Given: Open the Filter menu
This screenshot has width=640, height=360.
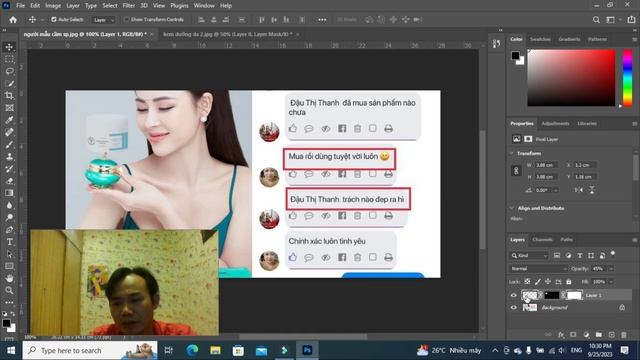Looking at the screenshot, I should [129, 6].
